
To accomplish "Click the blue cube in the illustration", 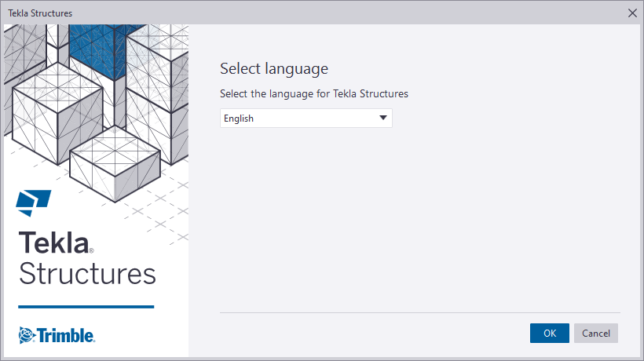I will click(98, 50).
